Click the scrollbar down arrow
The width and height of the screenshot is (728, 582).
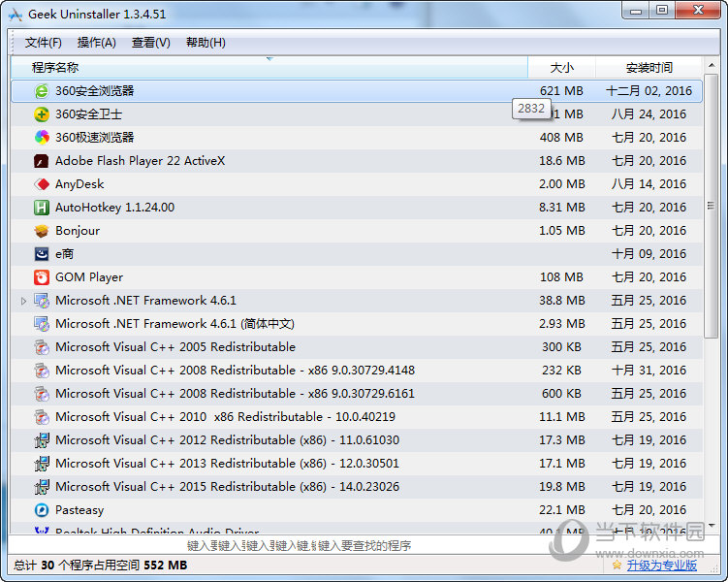pyautogui.click(x=712, y=526)
